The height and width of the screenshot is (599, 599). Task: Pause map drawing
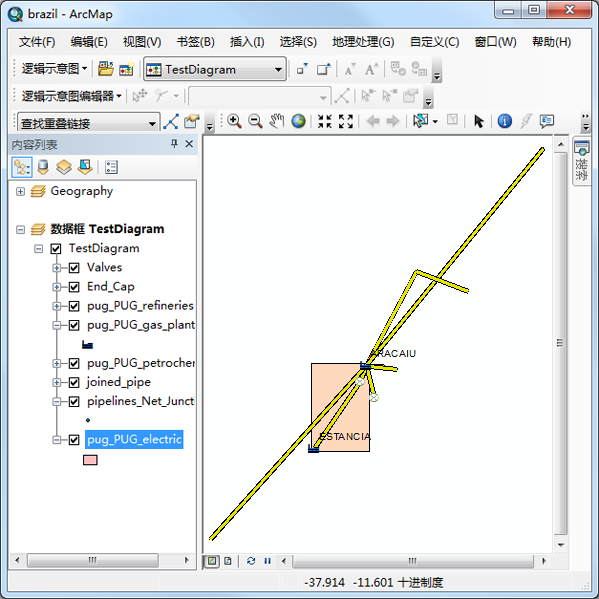(267, 561)
